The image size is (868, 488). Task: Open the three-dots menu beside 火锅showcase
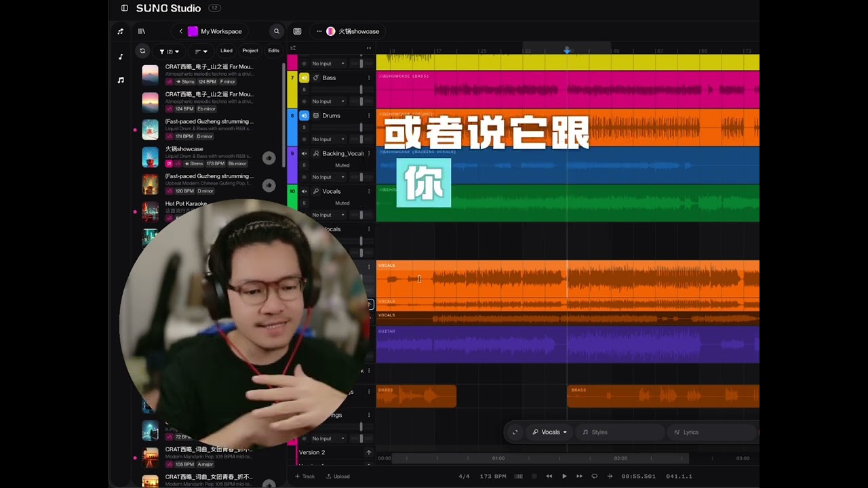coord(319,31)
